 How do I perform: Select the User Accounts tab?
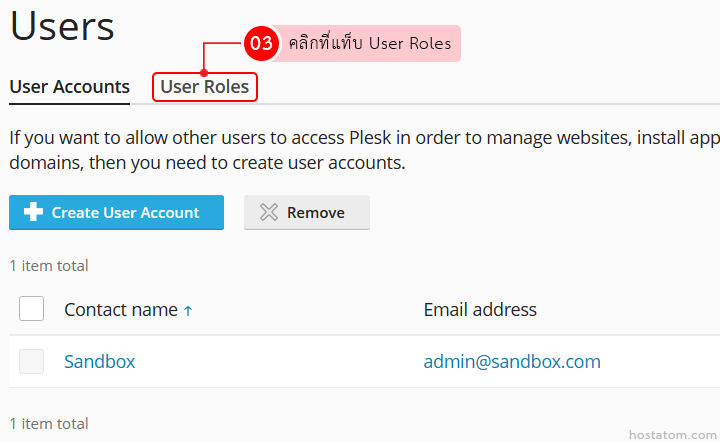[x=70, y=87]
